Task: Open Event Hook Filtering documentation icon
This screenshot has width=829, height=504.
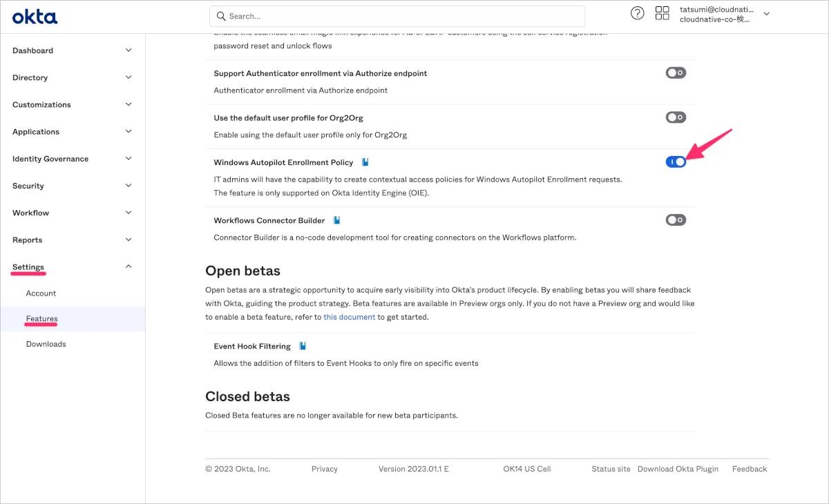Action: pyautogui.click(x=303, y=346)
